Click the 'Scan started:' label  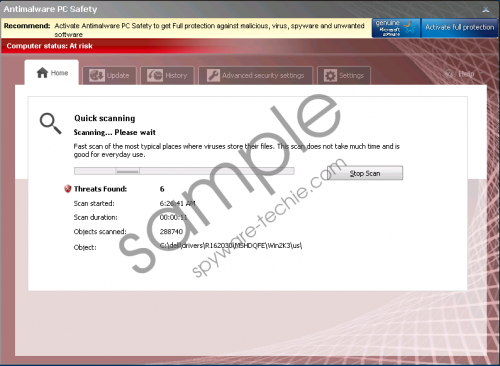(x=94, y=203)
